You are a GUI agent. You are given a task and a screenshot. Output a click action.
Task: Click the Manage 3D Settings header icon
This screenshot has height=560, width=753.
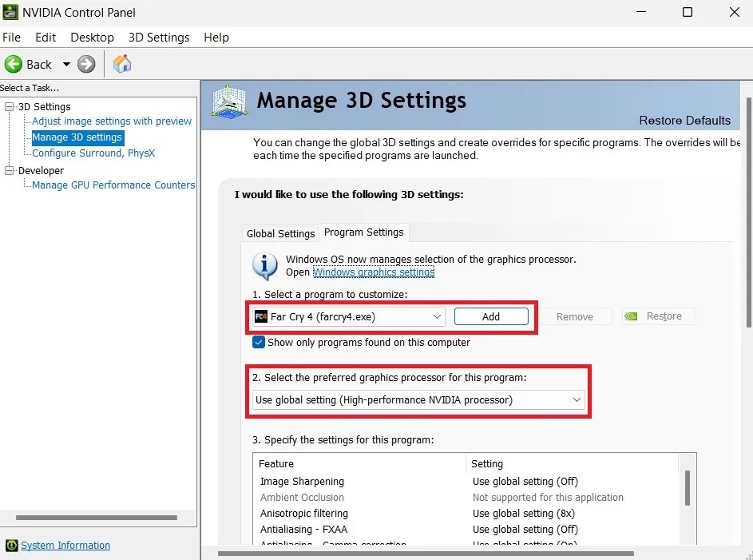[x=229, y=101]
